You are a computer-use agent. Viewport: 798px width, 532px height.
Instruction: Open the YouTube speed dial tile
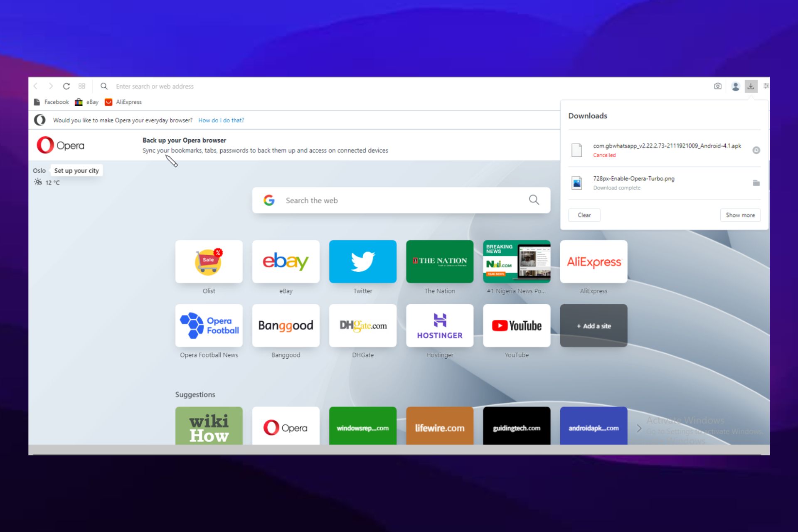pyautogui.click(x=517, y=325)
